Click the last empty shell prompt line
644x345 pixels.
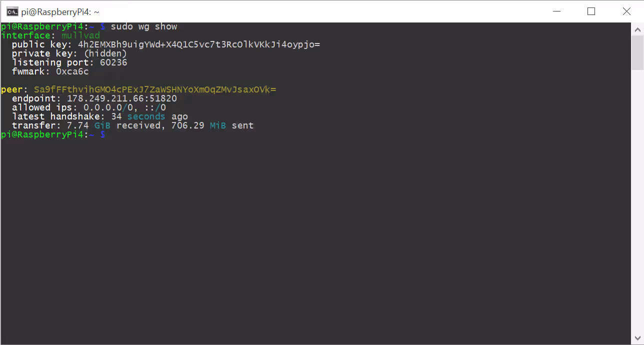[x=53, y=134]
